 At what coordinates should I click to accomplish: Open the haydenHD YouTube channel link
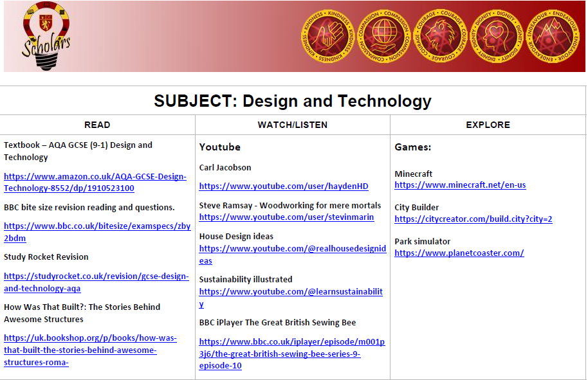(x=284, y=186)
